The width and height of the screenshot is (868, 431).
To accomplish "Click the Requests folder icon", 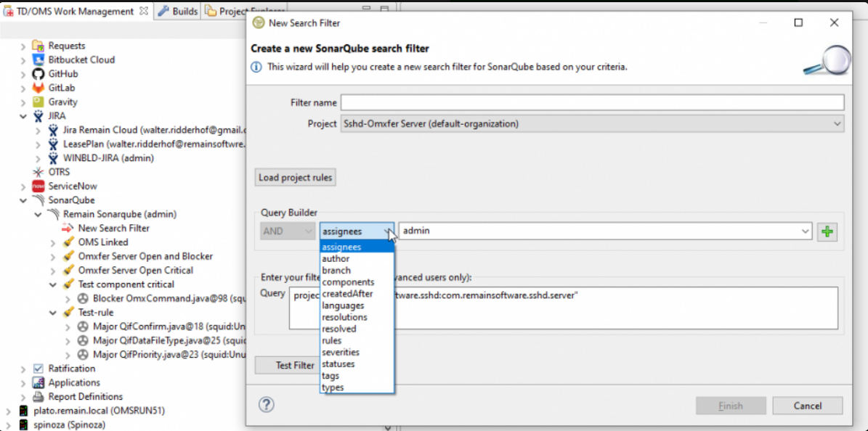I will pyautogui.click(x=38, y=46).
